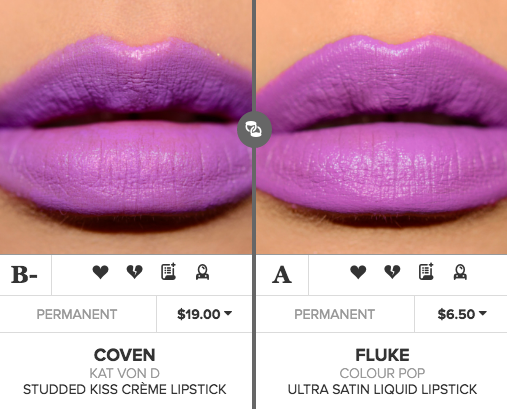Click the compare icon between the swatches

click(254, 130)
